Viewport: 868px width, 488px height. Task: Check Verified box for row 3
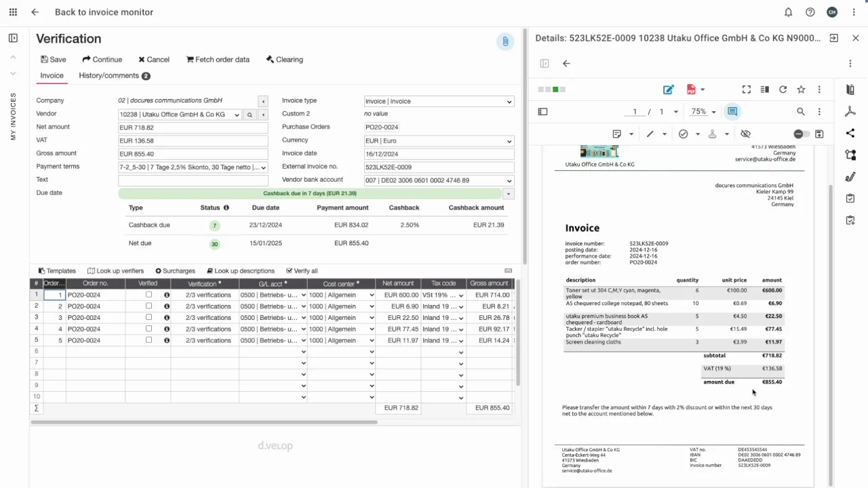(149, 317)
